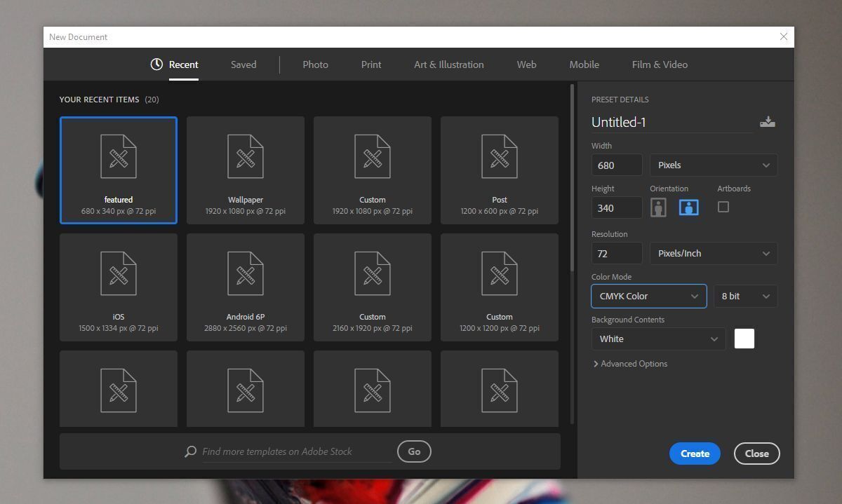
Task: Open the Pixels/Inch resolution dropdown
Action: [713, 253]
